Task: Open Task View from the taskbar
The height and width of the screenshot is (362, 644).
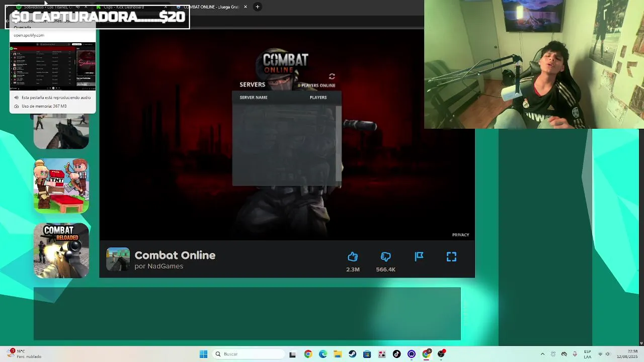Action: [x=293, y=354]
